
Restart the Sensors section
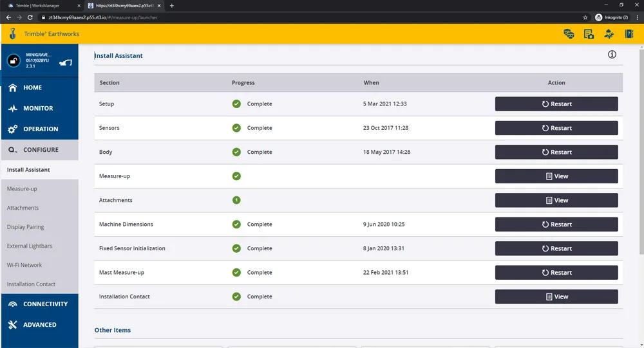(x=556, y=128)
